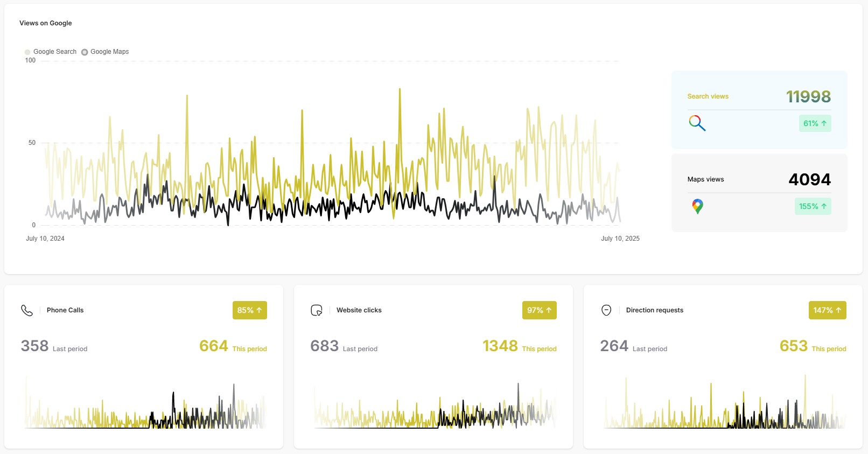868x454 pixels.
Task: Click the magnifying glass search icon
Action: 697,123
